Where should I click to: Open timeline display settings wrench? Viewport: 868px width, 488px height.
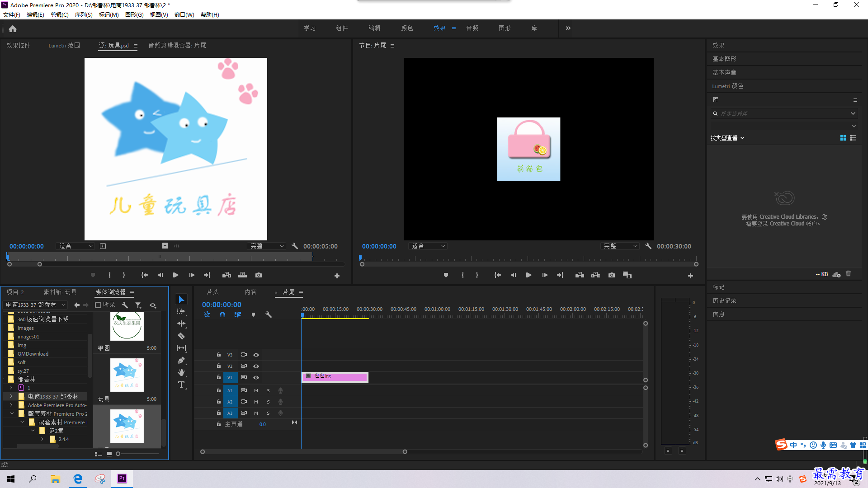(x=269, y=314)
